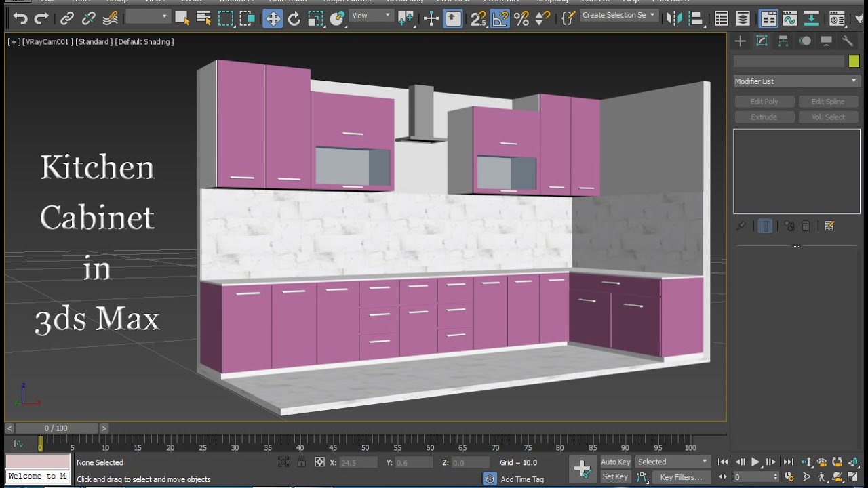Play the animation
868x488 pixels.
tap(755, 462)
